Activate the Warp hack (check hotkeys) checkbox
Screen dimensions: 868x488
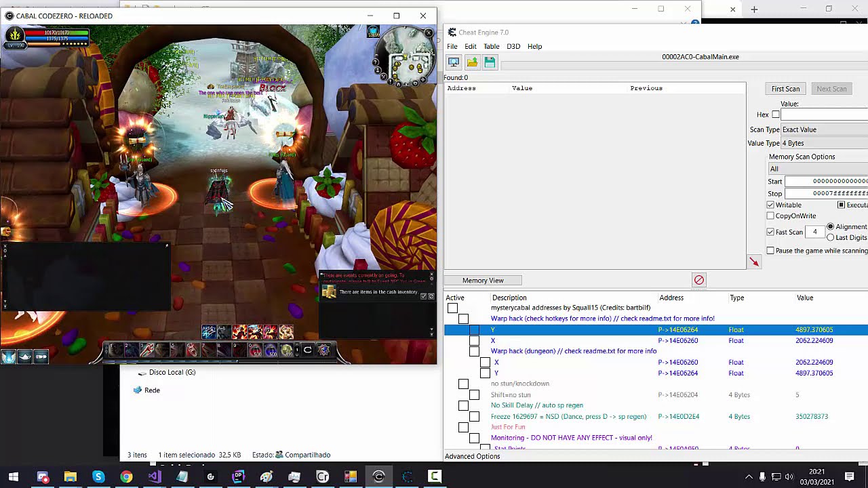click(463, 319)
